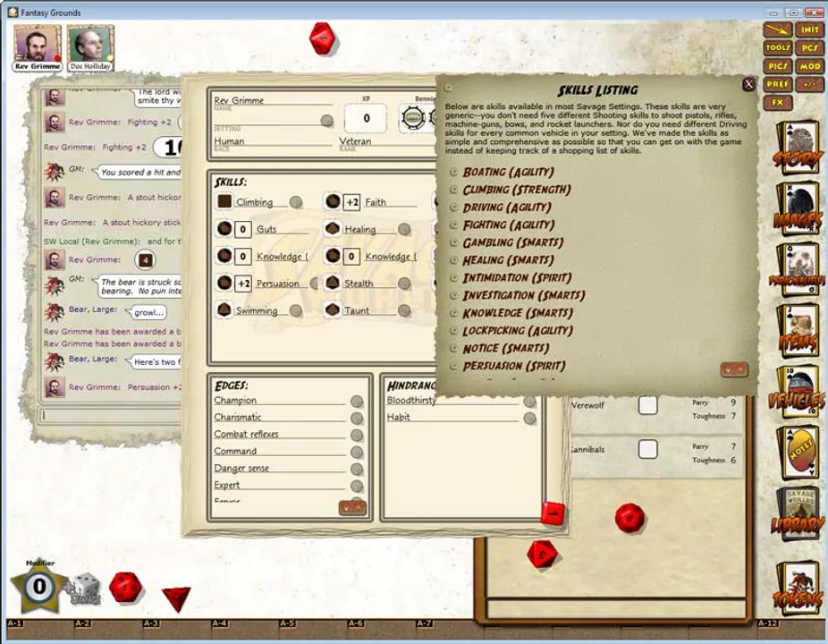Select Doc Holliday character portrait
The height and width of the screenshot is (644, 828).
90,48
